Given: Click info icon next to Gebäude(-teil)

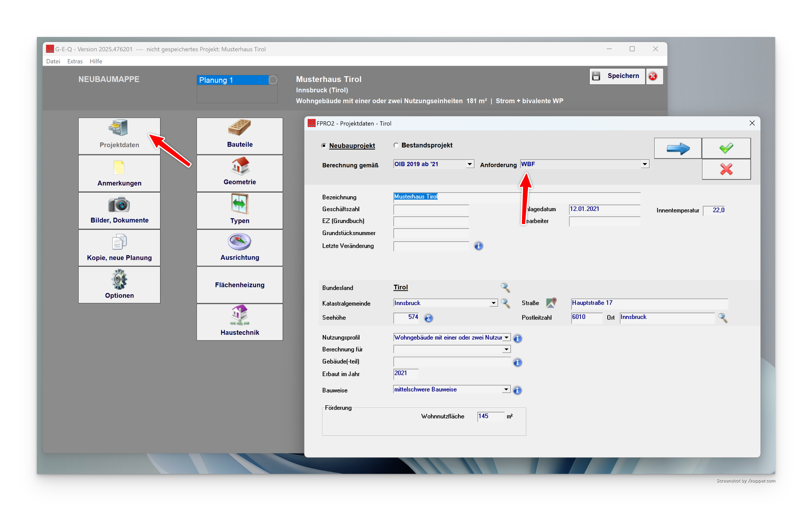Looking at the screenshot, I should (517, 362).
